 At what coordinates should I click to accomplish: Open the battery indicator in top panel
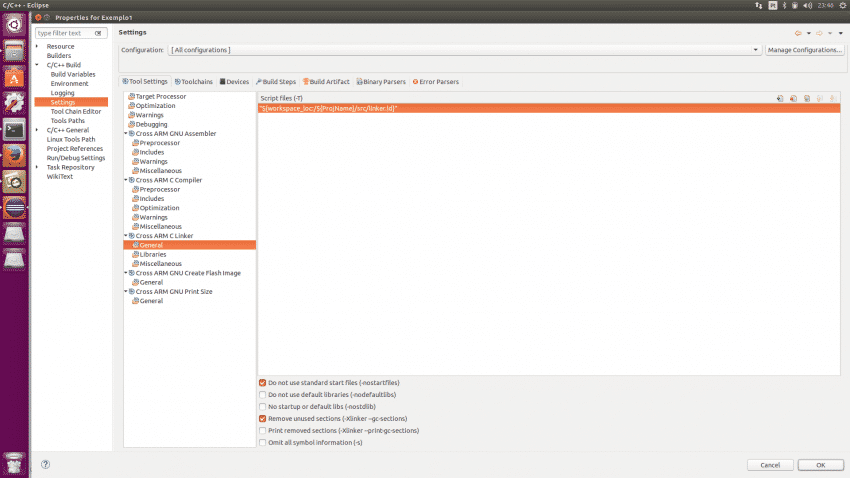coord(795,5)
